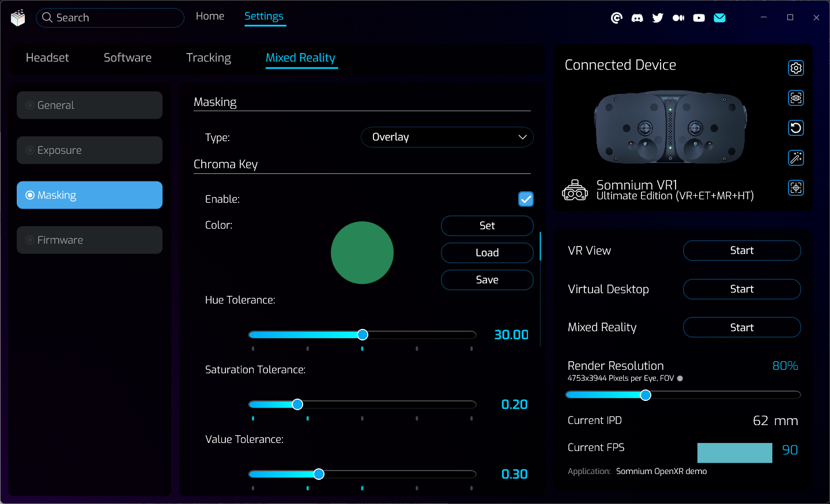Open the YouTube icon in header
Image resolution: width=830 pixels, height=504 pixels.
(x=699, y=18)
